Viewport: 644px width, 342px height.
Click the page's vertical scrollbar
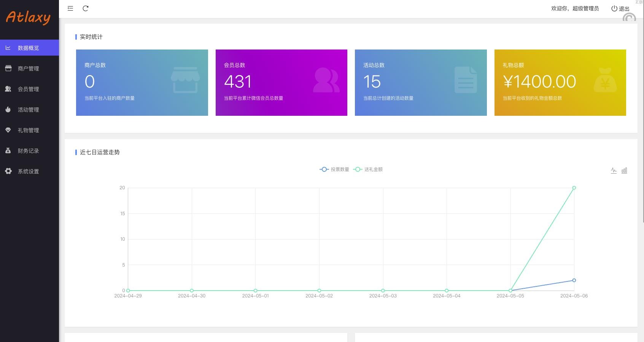pyautogui.click(x=643, y=114)
